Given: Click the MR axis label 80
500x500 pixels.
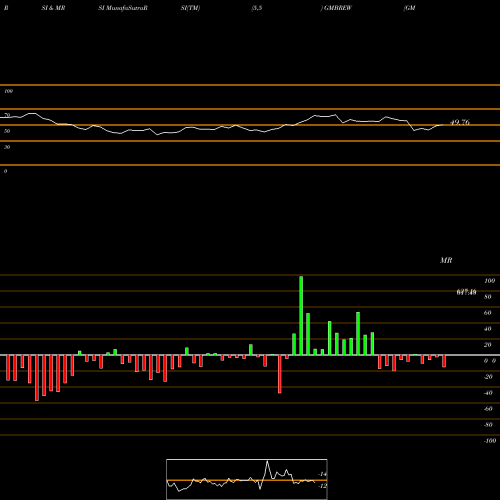Looking at the screenshot, I should tap(488, 297).
